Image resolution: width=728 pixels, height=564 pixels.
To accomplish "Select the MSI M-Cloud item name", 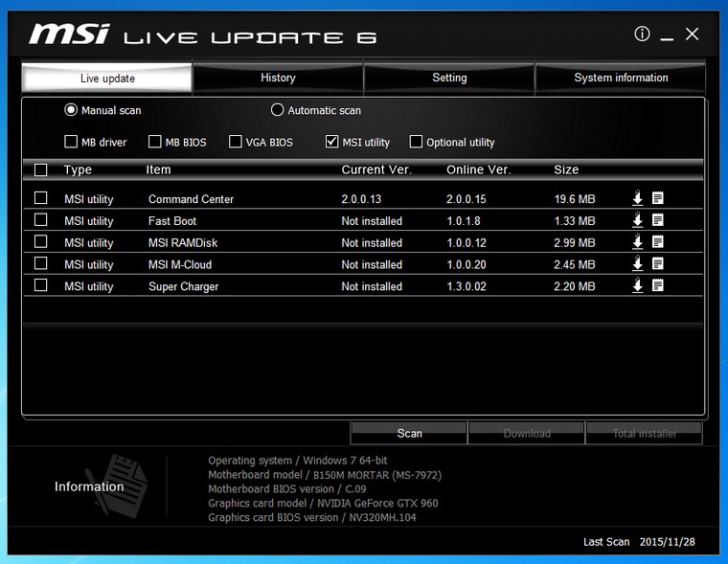I will pyautogui.click(x=180, y=264).
